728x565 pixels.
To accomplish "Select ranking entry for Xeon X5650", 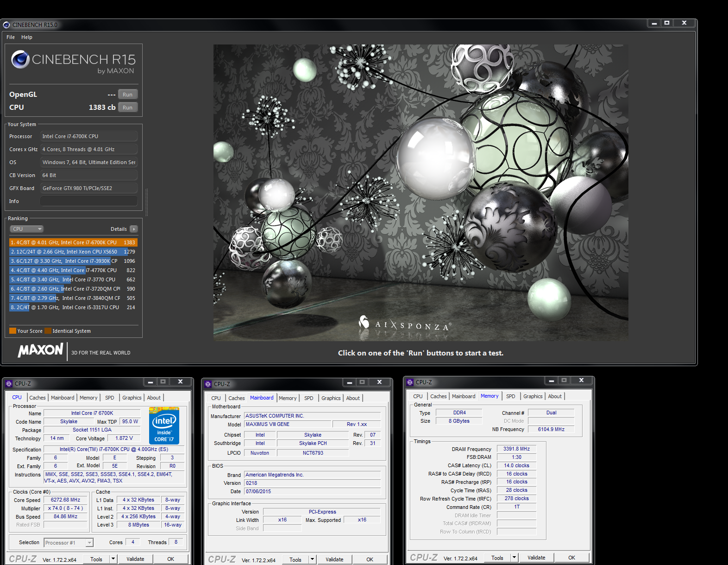I will (73, 252).
